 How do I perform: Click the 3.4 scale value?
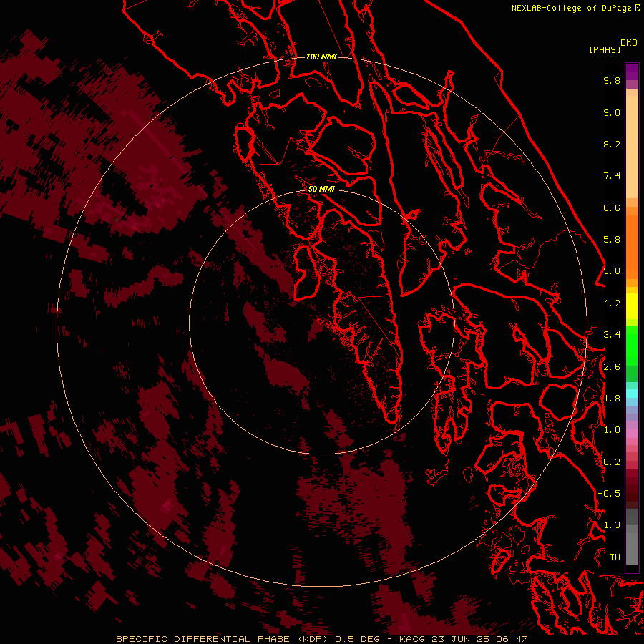(x=612, y=335)
